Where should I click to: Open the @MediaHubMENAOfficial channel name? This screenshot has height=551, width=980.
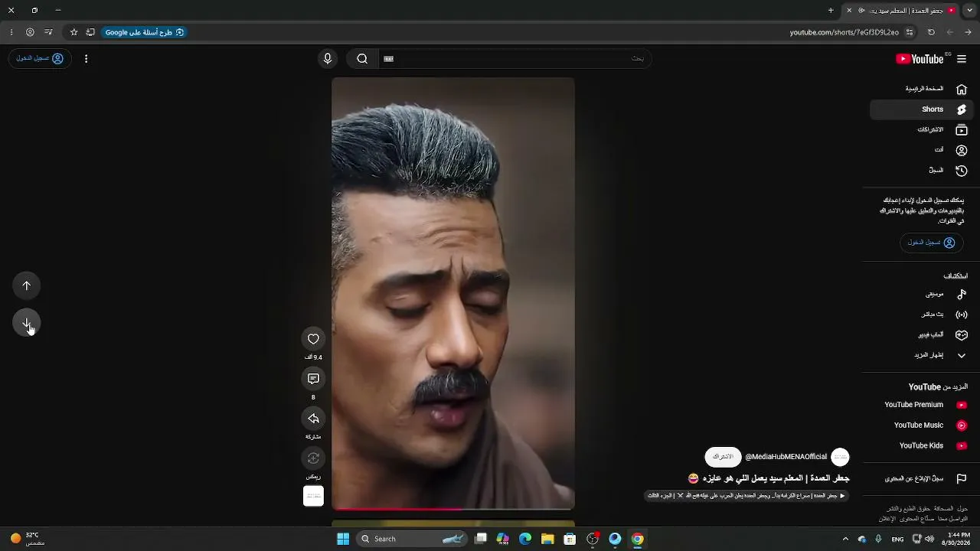(786, 457)
